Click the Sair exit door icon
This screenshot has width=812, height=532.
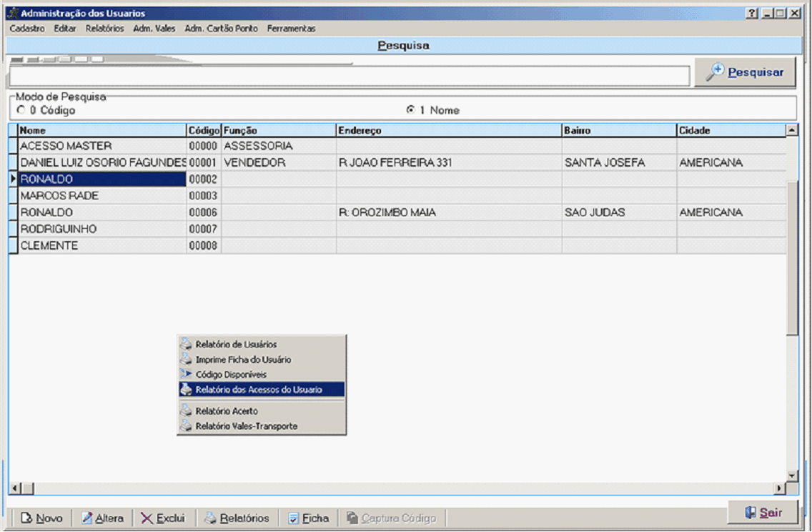[x=750, y=513]
